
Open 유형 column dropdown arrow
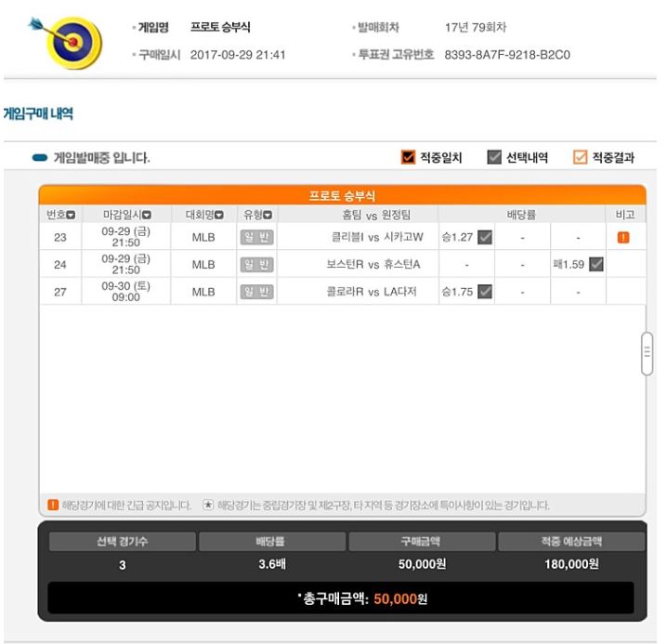point(268,216)
